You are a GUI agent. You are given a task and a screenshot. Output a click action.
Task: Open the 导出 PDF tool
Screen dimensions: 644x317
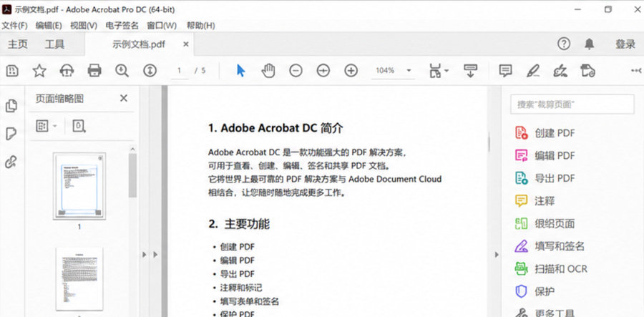pyautogui.click(x=545, y=178)
